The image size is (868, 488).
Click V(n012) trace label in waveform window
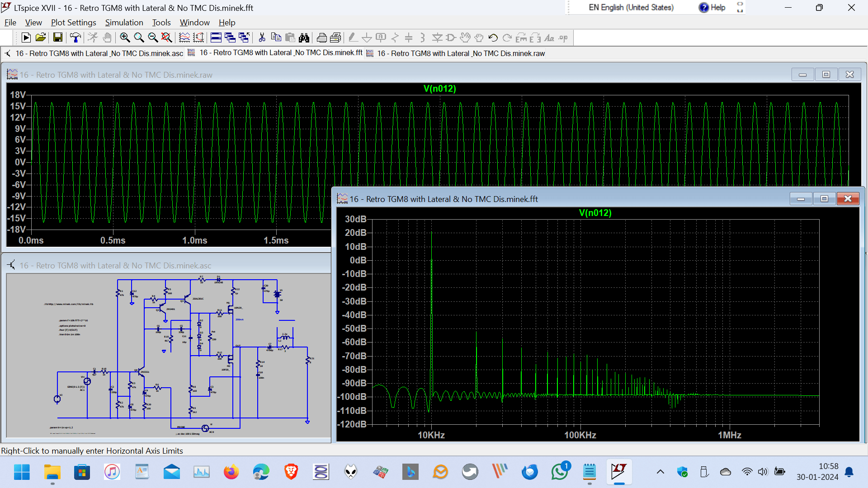pyautogui.click(x=439, y=89)
